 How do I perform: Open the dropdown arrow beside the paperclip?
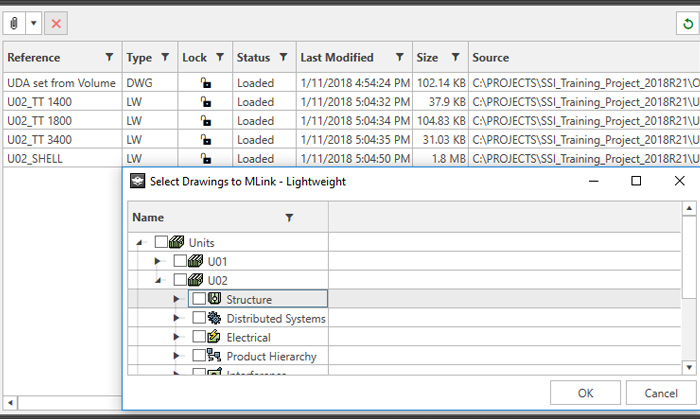(x=34, y=22)
